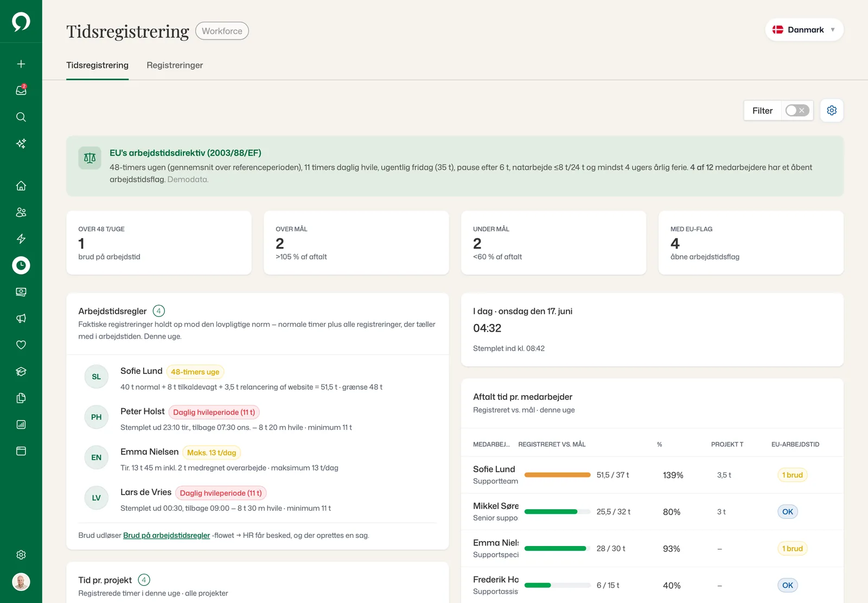This screenshot has width=868, height=603.
Task: Click the megaphone icon in sidebar
Action: 21,319
